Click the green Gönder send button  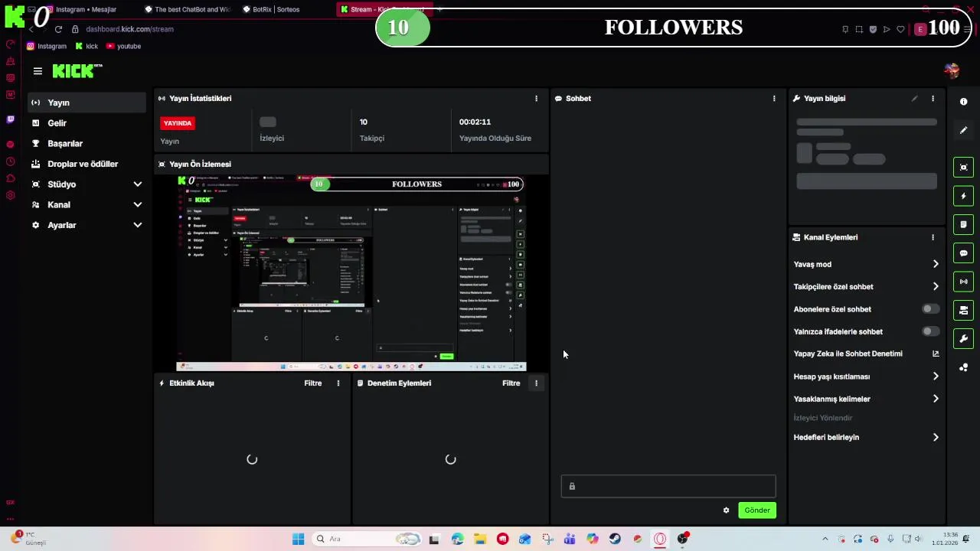point(757,510)
